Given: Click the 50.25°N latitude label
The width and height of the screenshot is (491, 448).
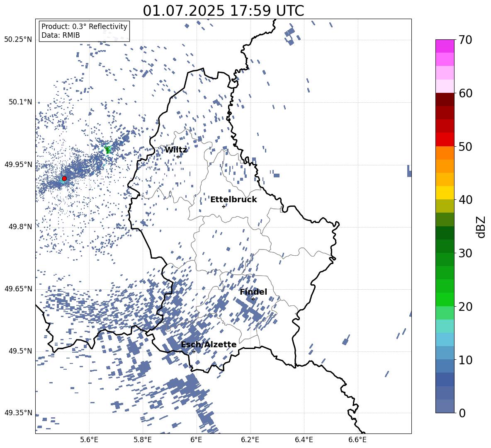Looking at the screenshot, I should (x=18, y=40).
